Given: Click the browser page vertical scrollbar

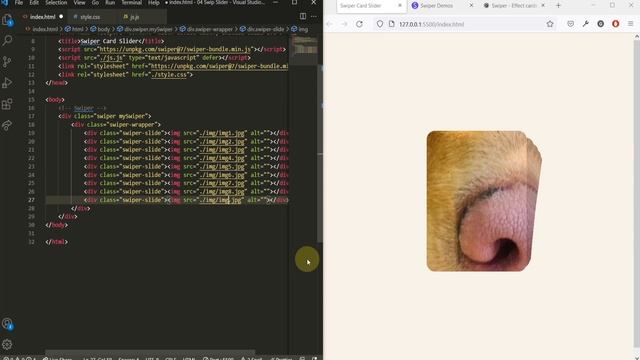Looking at the screenshot, I should (x=637, y=192).
